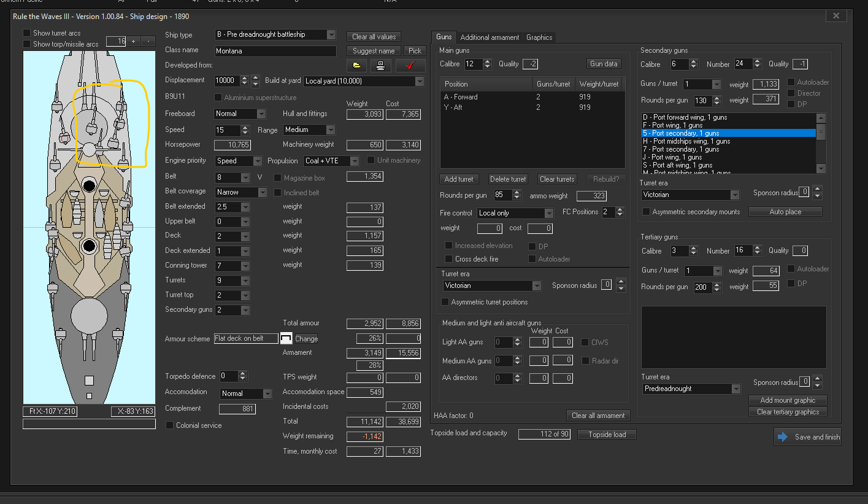Toggle Inclined belt checkbox
868x504 pixels.
[277, 193]
